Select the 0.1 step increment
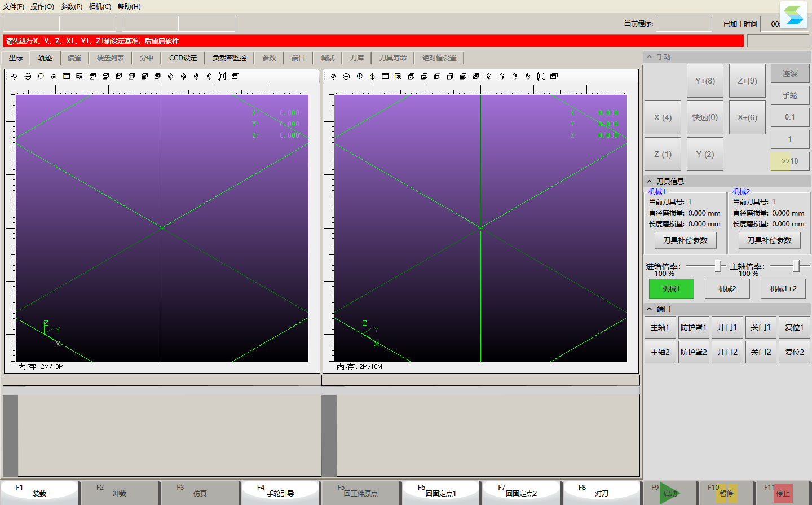Viewport: 812px width, 505px height. [x=790, y=117]
